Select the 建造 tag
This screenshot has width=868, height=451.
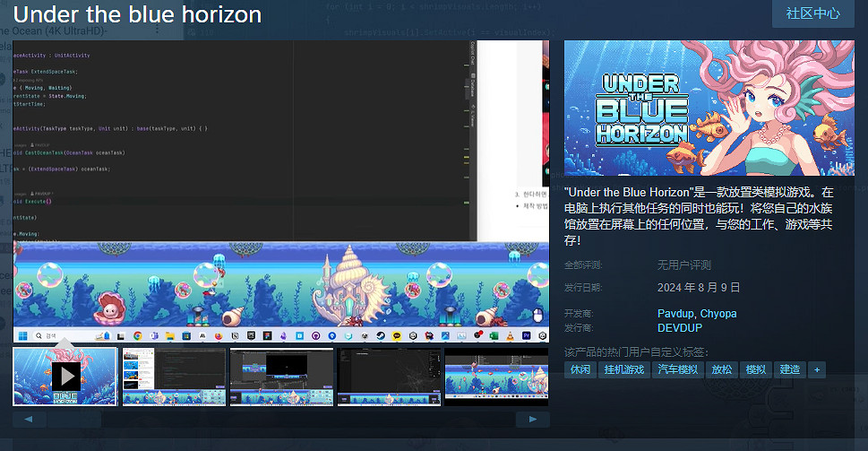point(790,369)
